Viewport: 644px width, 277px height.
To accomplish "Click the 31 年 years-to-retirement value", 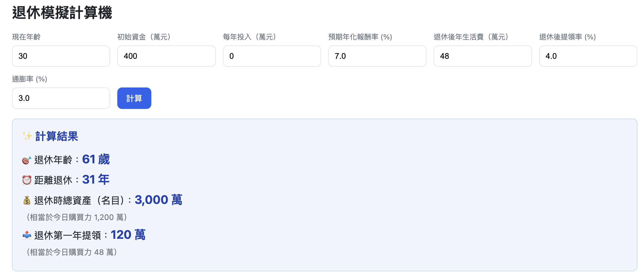I will [x=96, y=180].
